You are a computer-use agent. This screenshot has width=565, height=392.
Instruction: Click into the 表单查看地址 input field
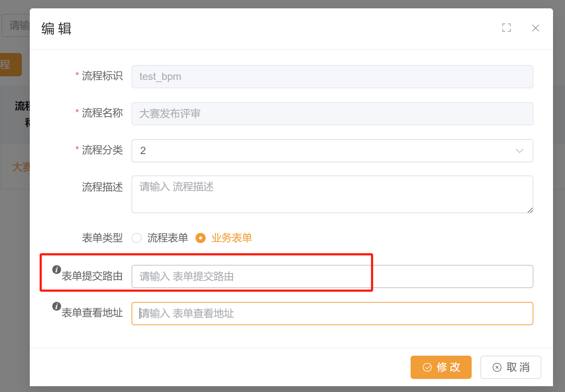332,314
